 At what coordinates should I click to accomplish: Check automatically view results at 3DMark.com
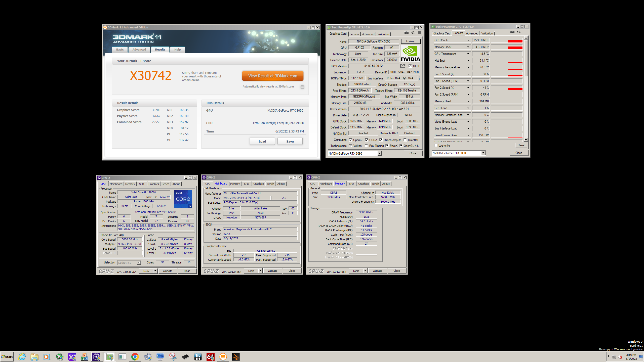302,87
